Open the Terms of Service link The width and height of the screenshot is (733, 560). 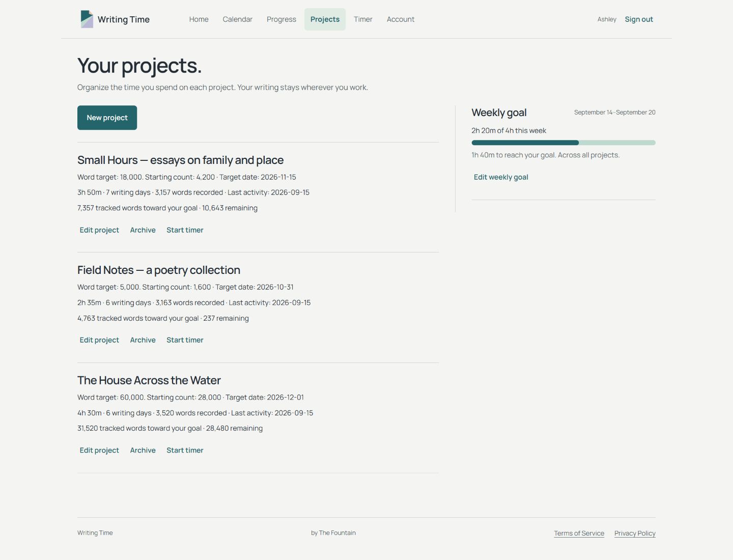click(579, 534)
